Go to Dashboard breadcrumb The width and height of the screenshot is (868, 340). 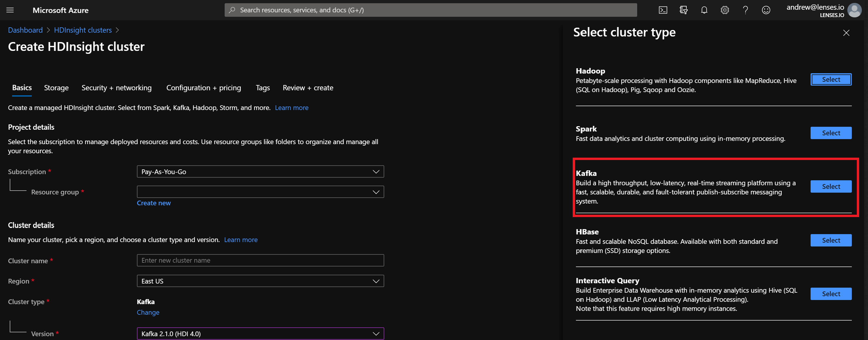pyautogui.click(x=25, y=30)
